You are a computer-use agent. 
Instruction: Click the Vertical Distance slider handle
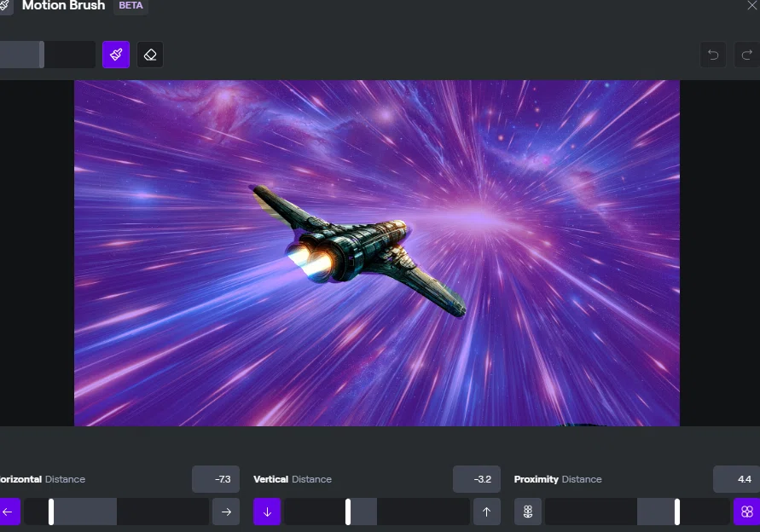pos(348,512)
